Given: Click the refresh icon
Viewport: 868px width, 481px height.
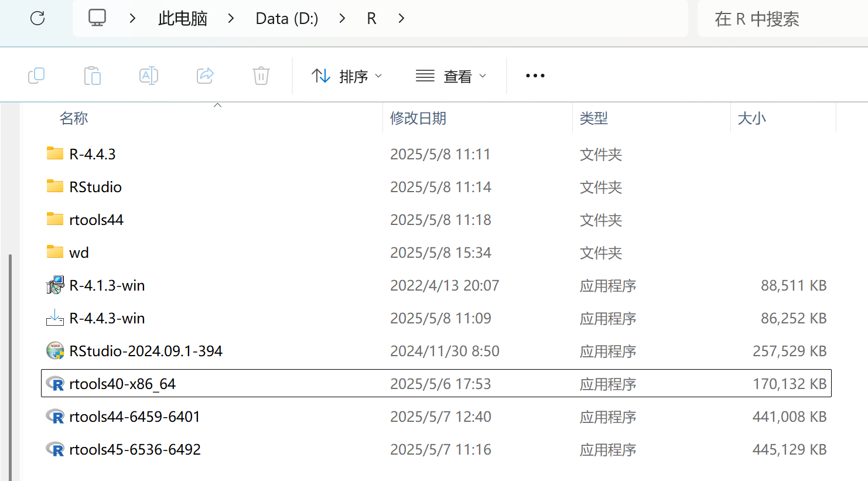Looking at the screenshot, I should click(37, 18).
